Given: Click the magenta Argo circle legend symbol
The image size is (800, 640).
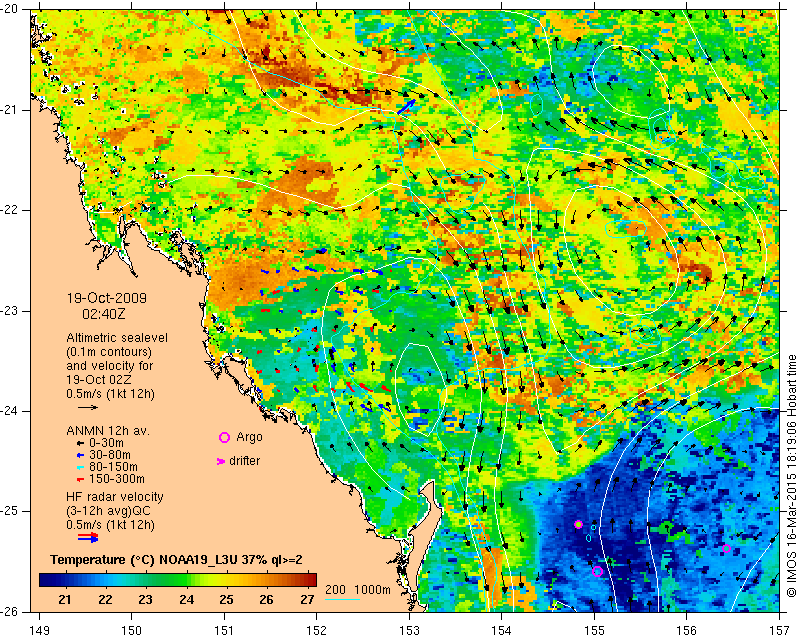Looking at the screenshot, I should point(224,437).
